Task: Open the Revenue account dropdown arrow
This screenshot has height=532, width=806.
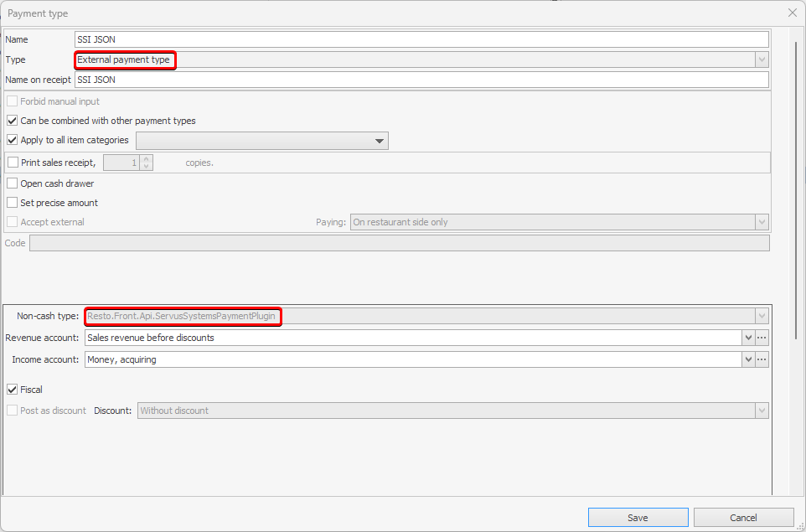Action: [x=747, y=338]
